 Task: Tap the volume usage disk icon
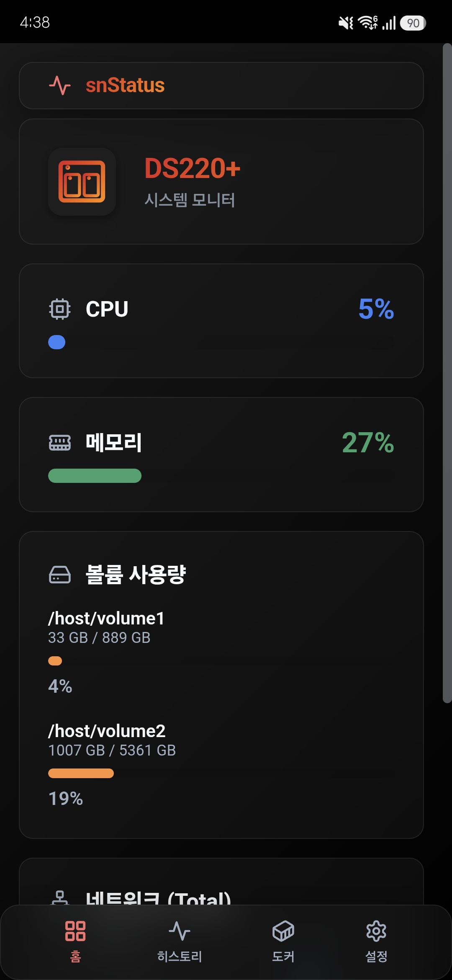click(x=59, y=574)
